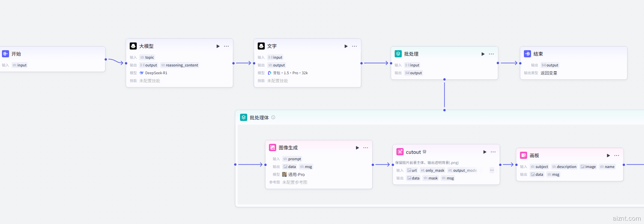Open more options for 批处理 node
This screenshot has width=644, height=224.
(x=491, y=54)
